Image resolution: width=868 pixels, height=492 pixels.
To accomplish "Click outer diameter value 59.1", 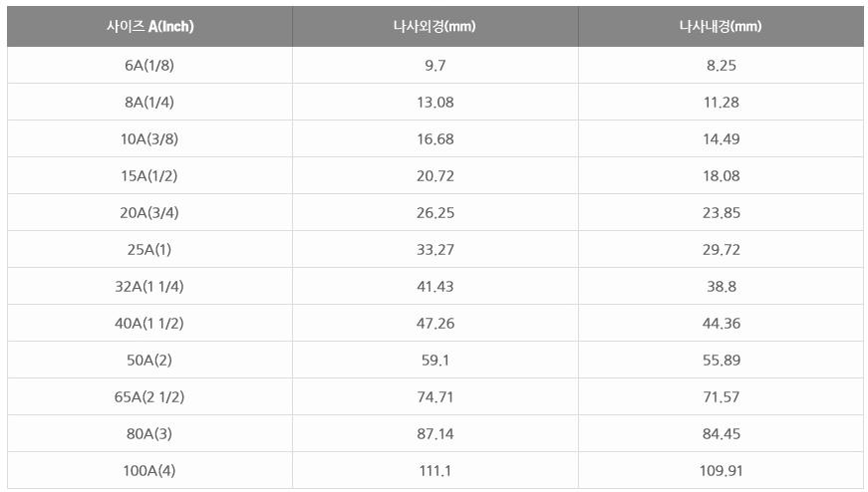I will [x=434, y=361].
